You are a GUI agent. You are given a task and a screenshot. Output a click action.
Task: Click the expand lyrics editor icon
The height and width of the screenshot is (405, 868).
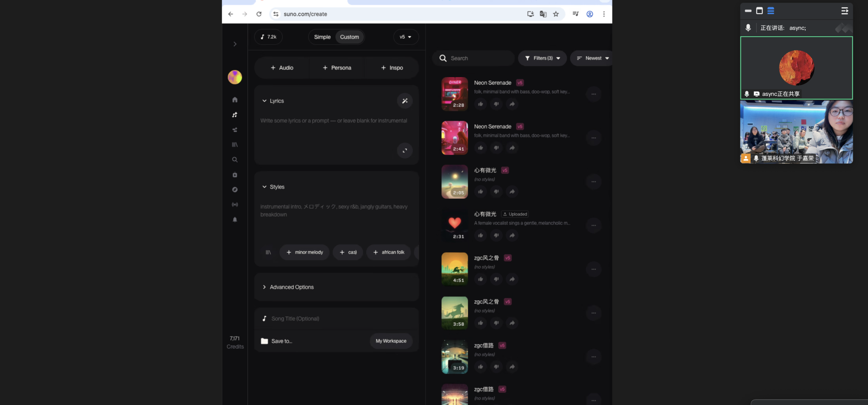click(x=405, y=151)
